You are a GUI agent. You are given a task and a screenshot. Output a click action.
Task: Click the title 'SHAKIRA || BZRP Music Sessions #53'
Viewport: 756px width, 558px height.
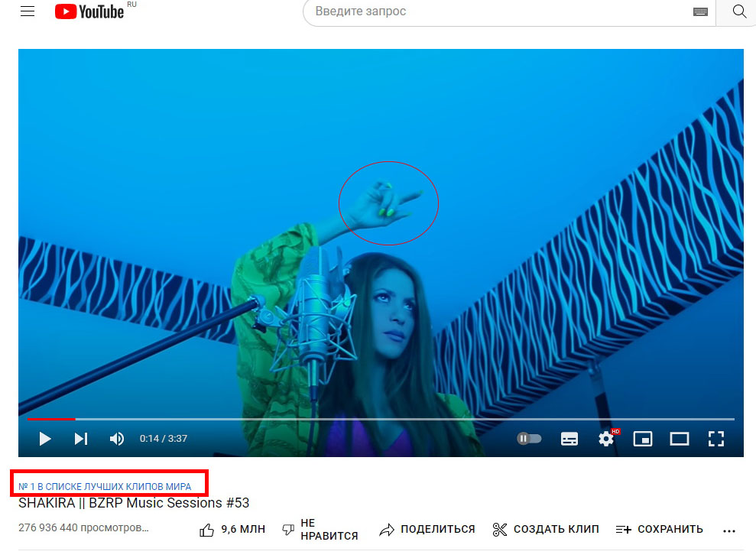pyautogui.click(x=134, y=503)
